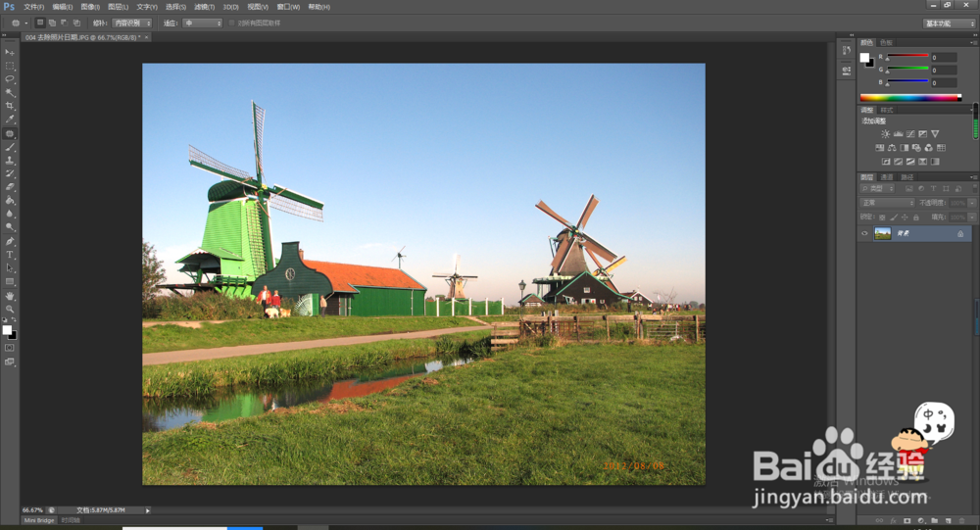Select the History Brush tool
This screenshot has width=980, height=530.
pos(10,173)
